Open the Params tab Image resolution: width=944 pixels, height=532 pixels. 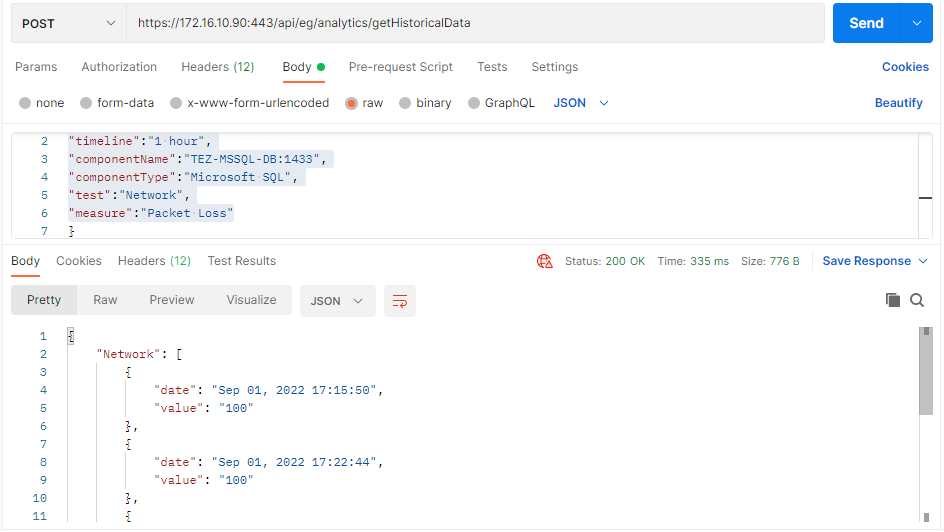(x=36, y=67)
